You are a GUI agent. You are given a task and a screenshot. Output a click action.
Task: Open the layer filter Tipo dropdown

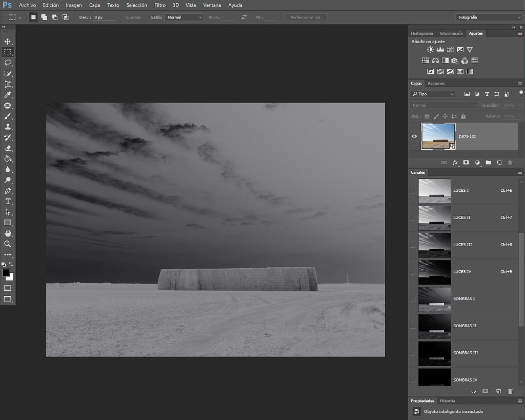click(433, 94)
